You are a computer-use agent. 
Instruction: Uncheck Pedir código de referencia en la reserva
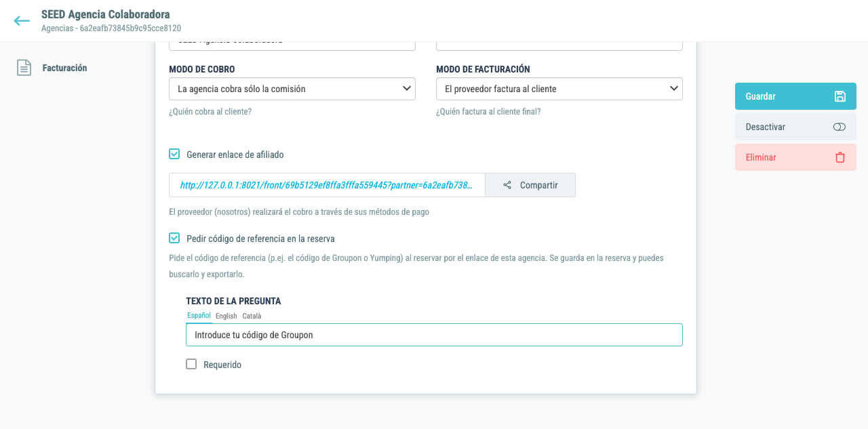click(x=174, y=239)
